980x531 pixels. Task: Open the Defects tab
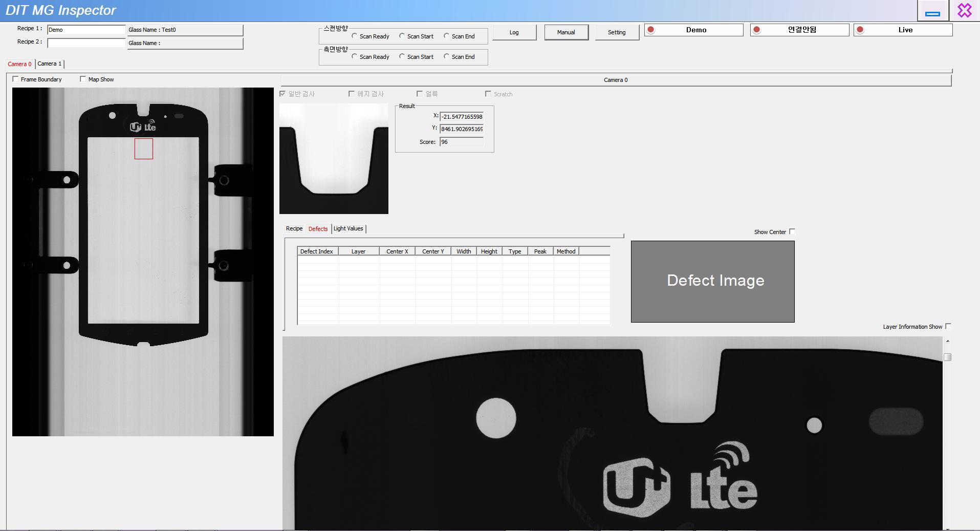[318, 229]
